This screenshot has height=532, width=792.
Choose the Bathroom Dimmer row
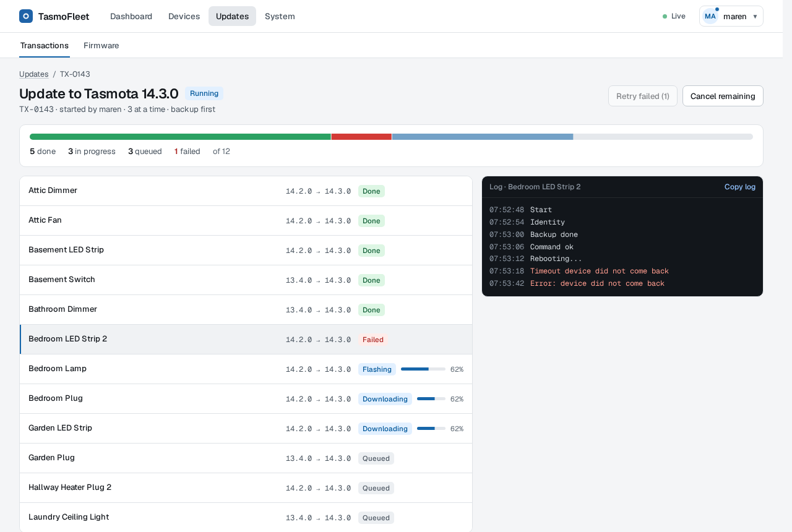[x=246, y=310]
